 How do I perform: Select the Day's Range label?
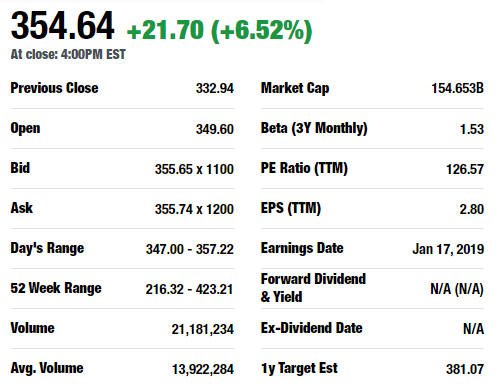pos(47,249)
